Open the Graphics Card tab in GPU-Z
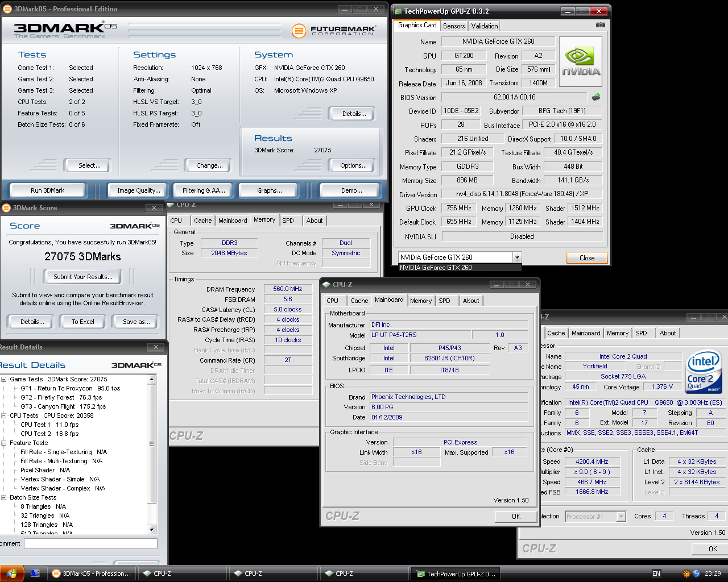The height and width of the screenshot is (582, 728). pos(417,25)
